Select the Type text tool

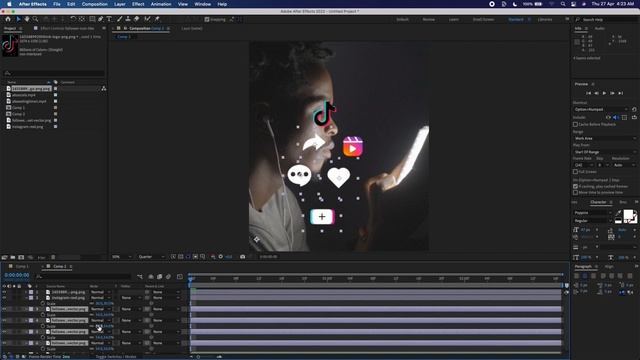(109, 19)
